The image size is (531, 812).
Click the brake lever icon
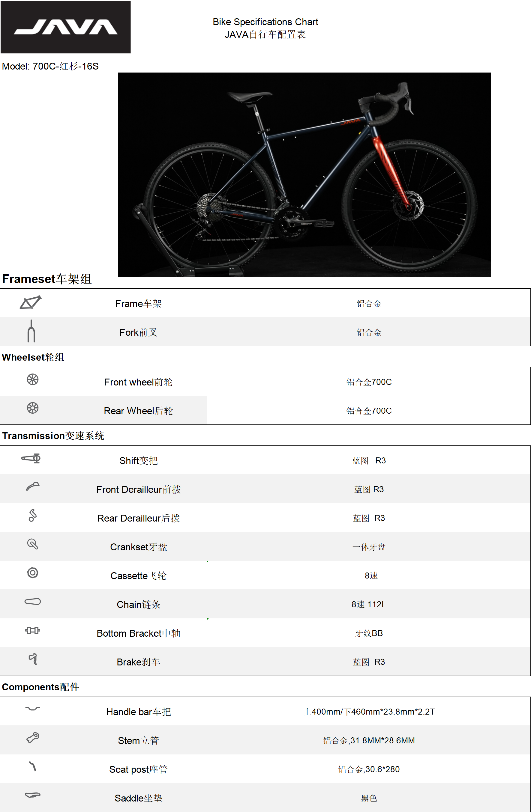point(33,659)
